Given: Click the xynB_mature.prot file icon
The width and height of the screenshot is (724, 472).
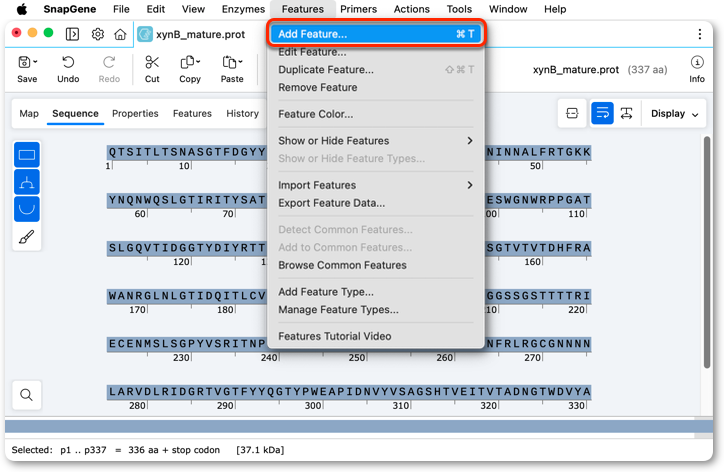Looking at the screenshot, I should [x=145, y=34].
